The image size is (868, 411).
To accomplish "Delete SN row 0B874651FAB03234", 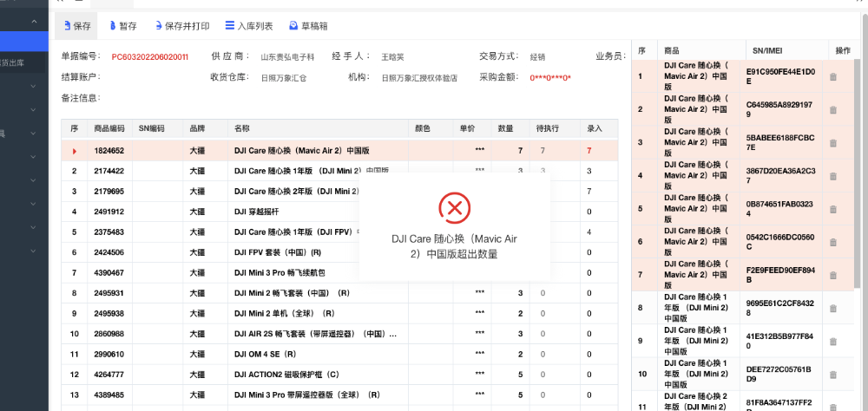I will click(x=833, y=209).
